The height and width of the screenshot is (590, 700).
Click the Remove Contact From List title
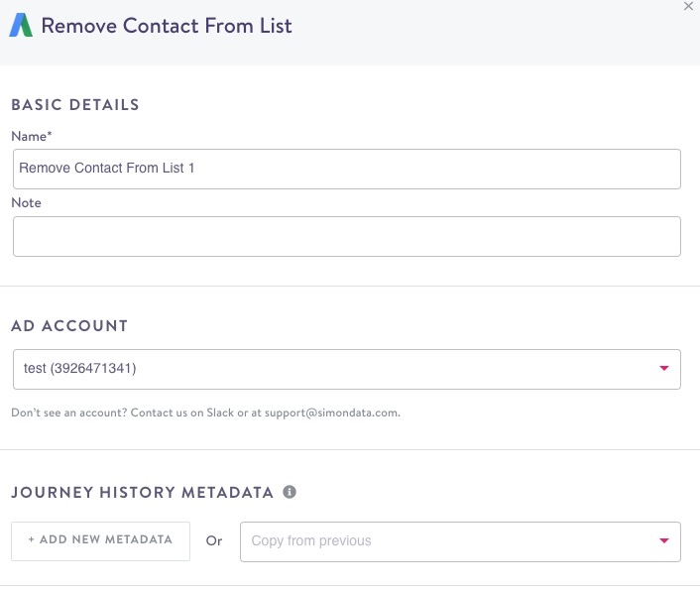(167, 26)
